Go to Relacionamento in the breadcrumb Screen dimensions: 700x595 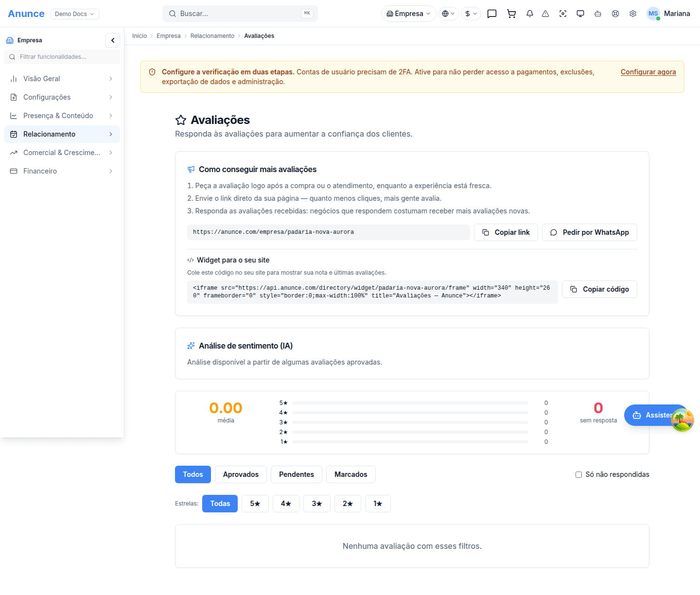(212, 36)
